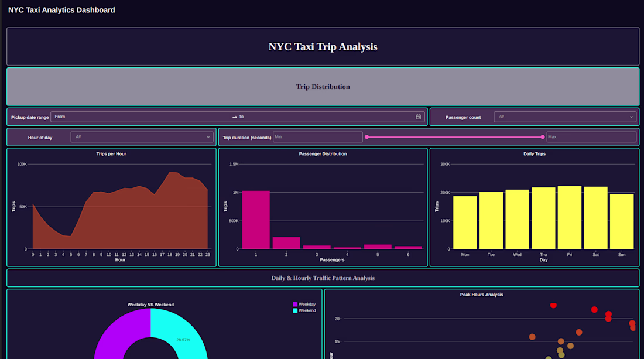Viewport: 644px width, 359px height.
Task: Click the Pickup date range label
Action: tap(30, 118)
